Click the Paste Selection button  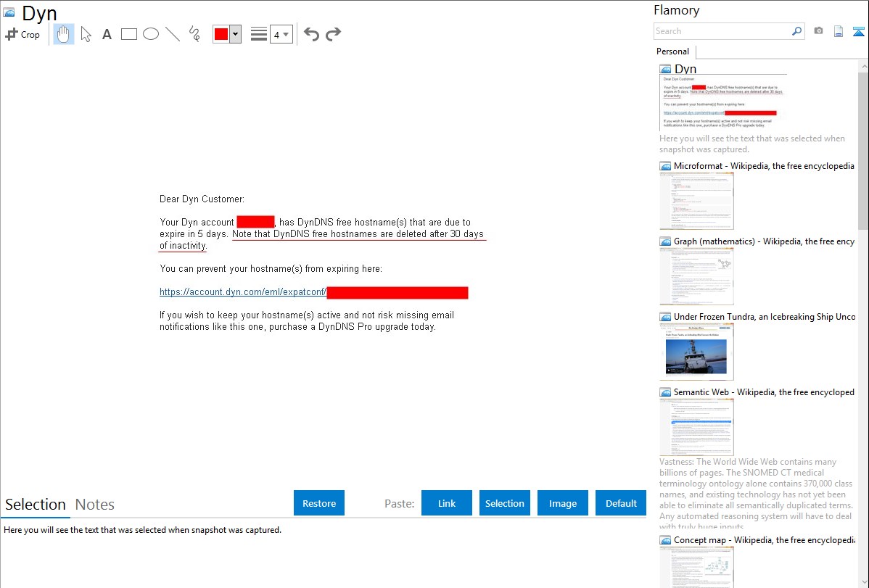(505, 503)
